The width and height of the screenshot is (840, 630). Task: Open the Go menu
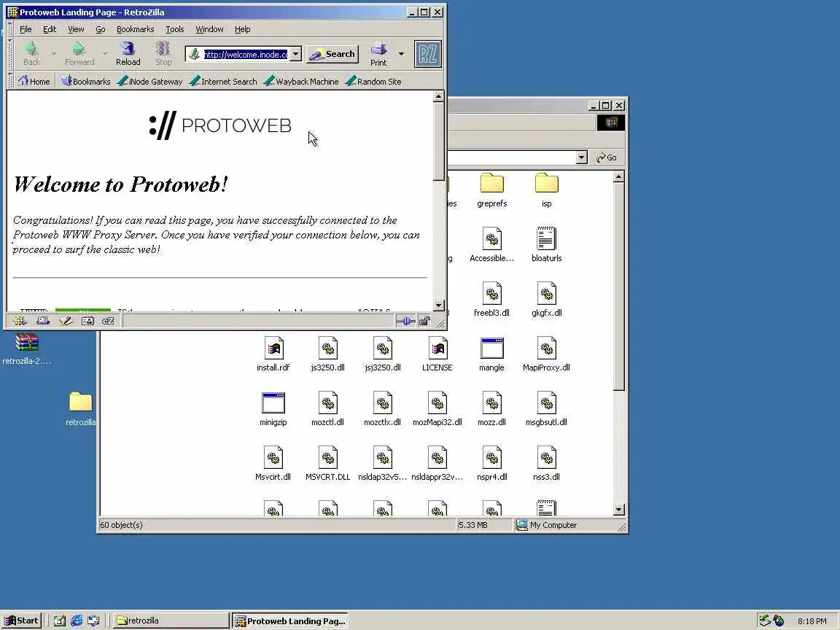coord(100,29)
